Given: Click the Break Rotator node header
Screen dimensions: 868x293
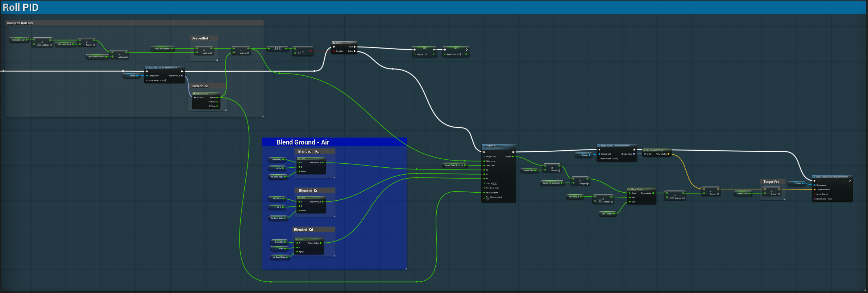Looking at the screenshot, I should [206, 93].
